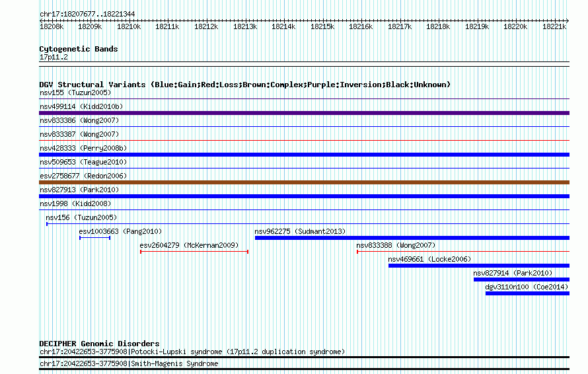Click the Cytogenetic Bands track heading

(x=79, y=49)
